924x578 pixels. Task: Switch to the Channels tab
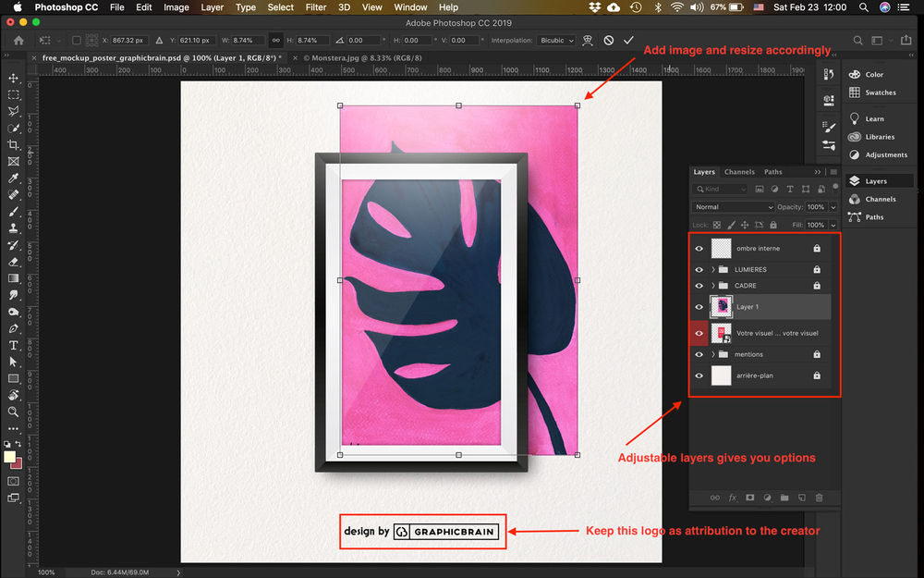(739, 171)
